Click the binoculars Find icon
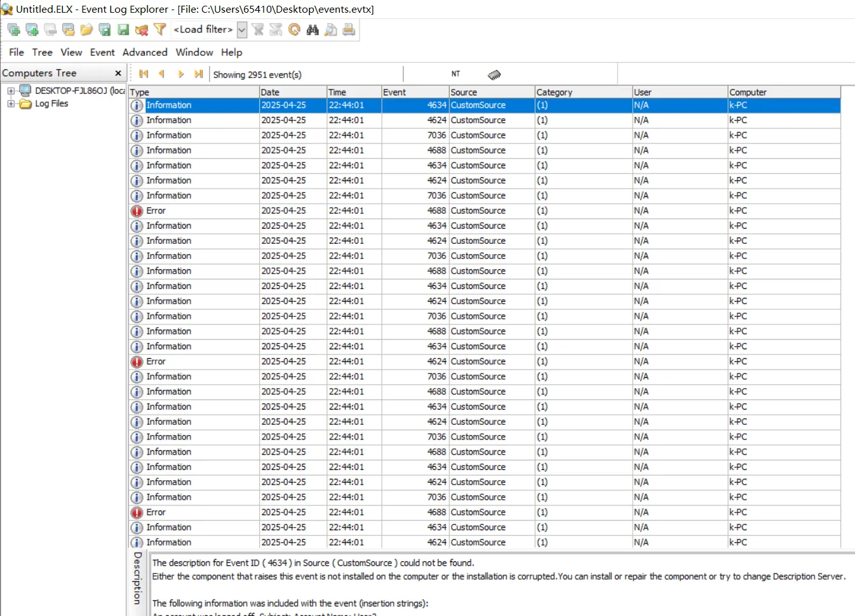This screenshot has width=855, height=616. 313,29
